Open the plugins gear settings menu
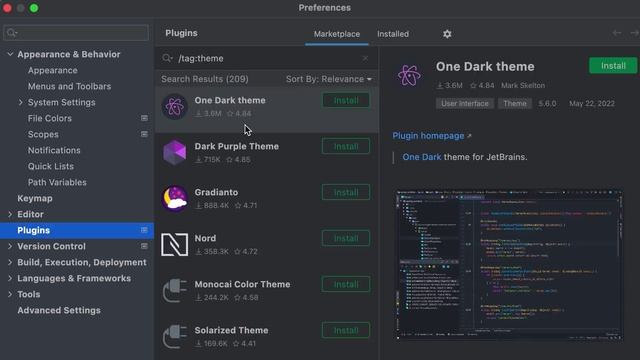 447,34
